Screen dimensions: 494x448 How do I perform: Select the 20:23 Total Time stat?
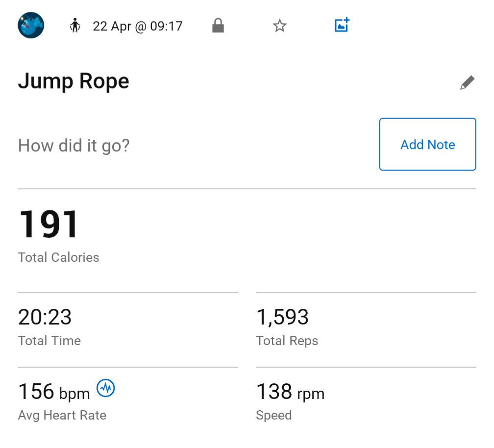(x=45, y=317)
